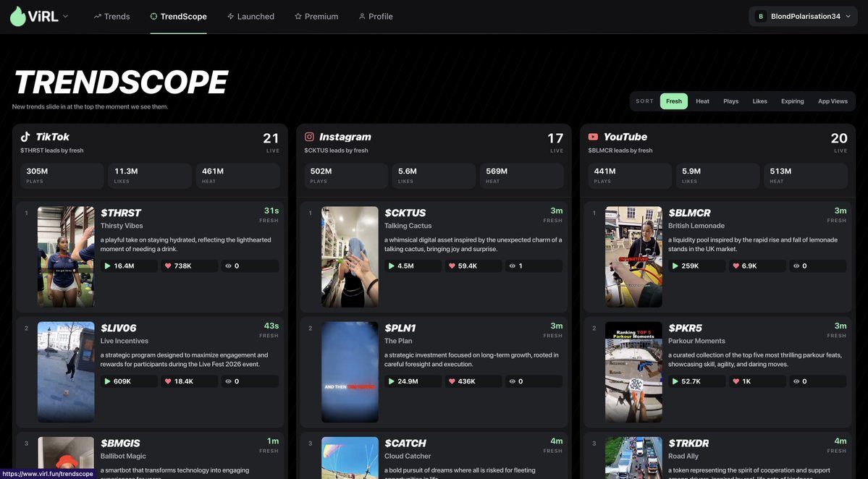Click the $CKTUS play count icon

[x=392, y=266]
